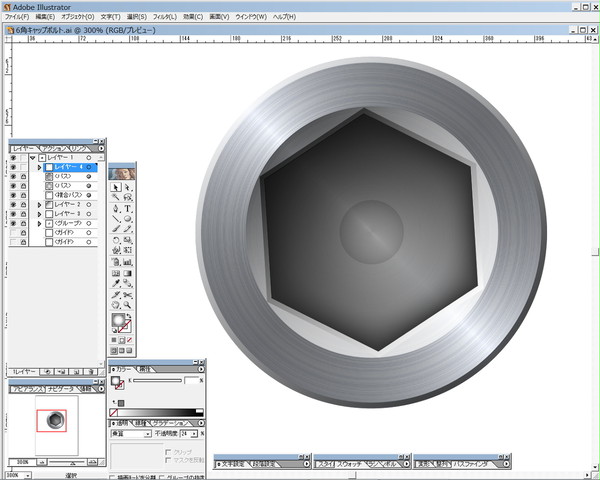Select the Type tool

[x=128, y=209]
